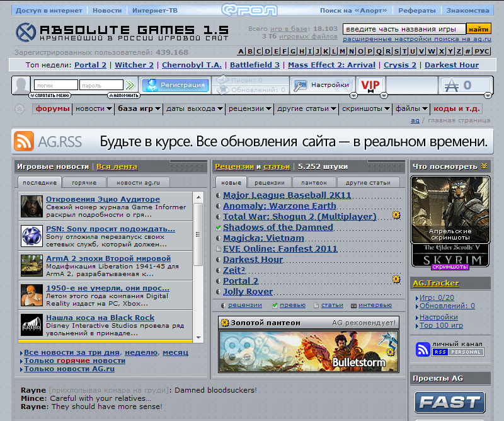Viewport: 504px width, 421px height.
Task: Open the коды и т.д. menu item
Action: [456, 108]
